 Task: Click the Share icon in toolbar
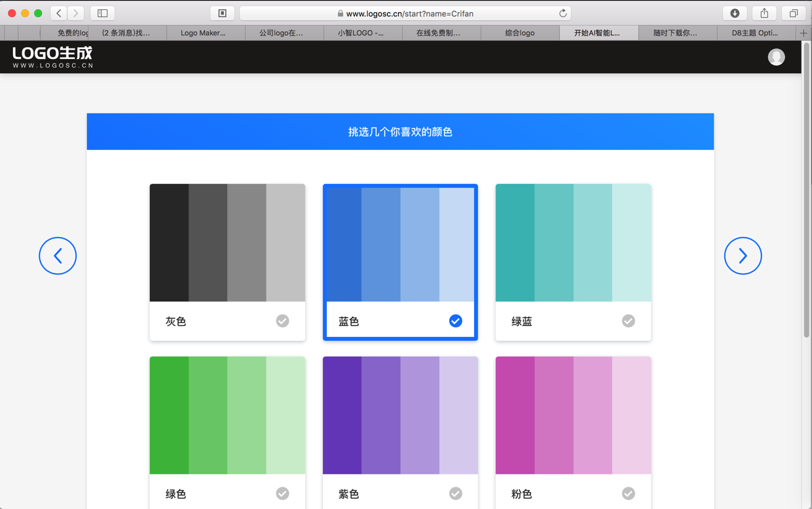tap(764, 13)
